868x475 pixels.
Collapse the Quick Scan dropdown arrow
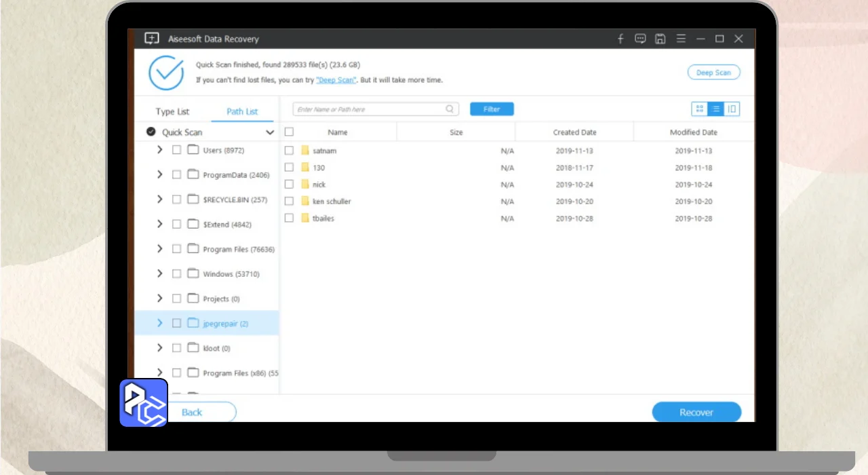(270, 132)
